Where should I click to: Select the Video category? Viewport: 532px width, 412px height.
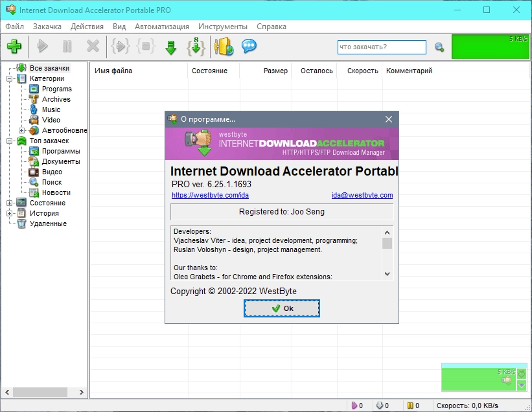point(51,120)
